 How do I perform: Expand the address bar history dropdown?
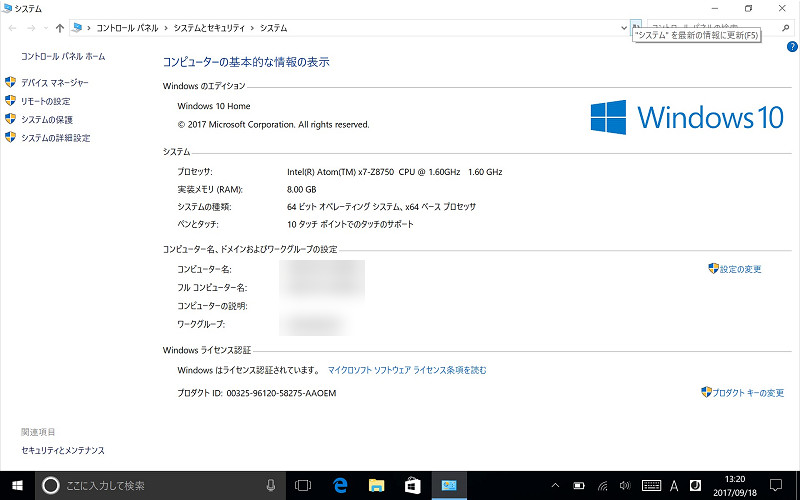click(x=624, y=28)
